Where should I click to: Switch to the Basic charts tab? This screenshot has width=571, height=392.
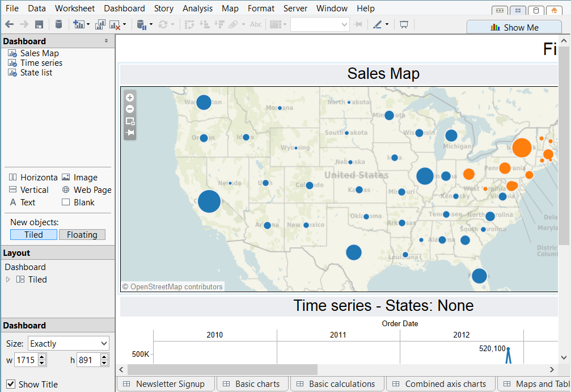point(252,384)
